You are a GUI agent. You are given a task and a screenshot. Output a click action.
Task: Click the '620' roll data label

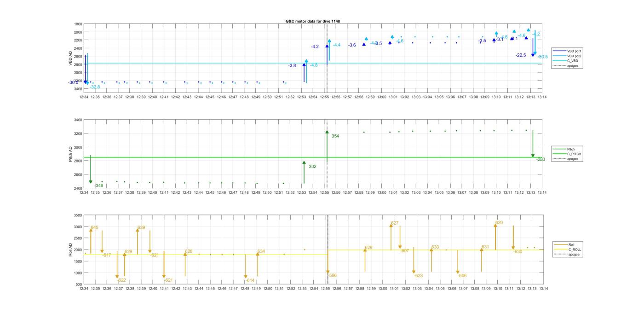[499, 222]
